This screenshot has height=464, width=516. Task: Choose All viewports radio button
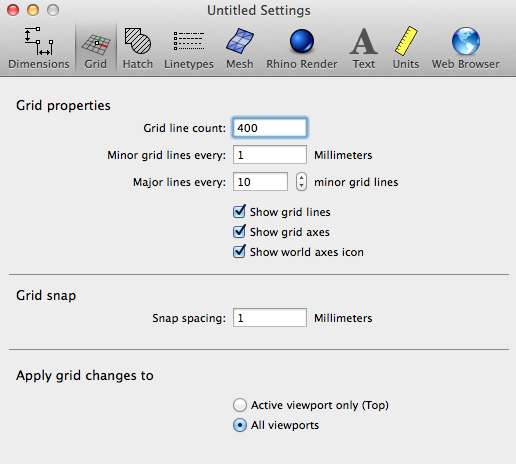coord(240,425)
